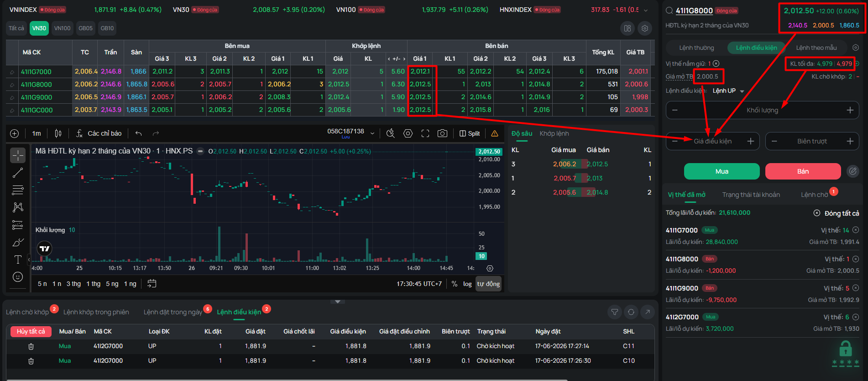Increase Khối lượng with plus button

[x=850, y=110]
